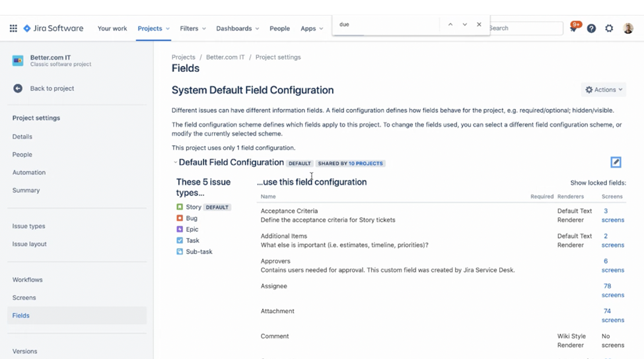Click the Better.com IT project avatar
The width and height of the screenshot is (644, 359).
[x=18, y=61]
